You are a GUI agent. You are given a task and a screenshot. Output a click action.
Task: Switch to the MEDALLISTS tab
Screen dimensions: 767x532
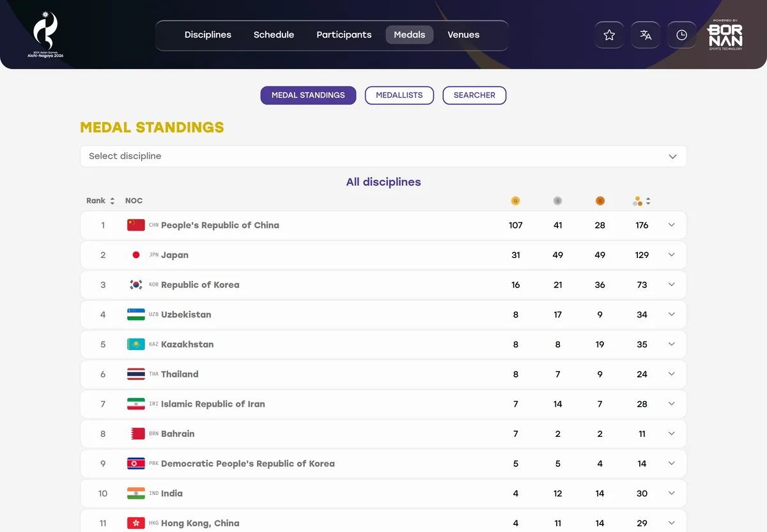399,95
